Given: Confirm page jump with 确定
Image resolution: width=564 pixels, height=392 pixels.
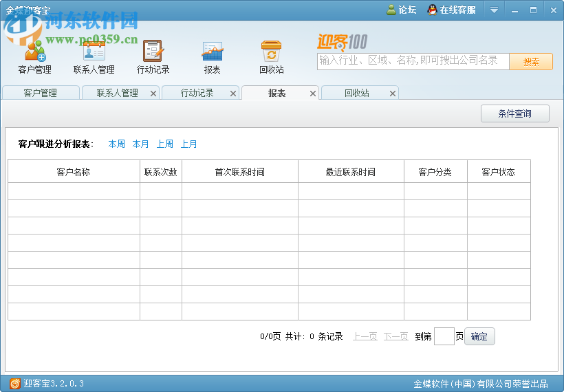Looking at the screenshot, I should tap(479, 336).
